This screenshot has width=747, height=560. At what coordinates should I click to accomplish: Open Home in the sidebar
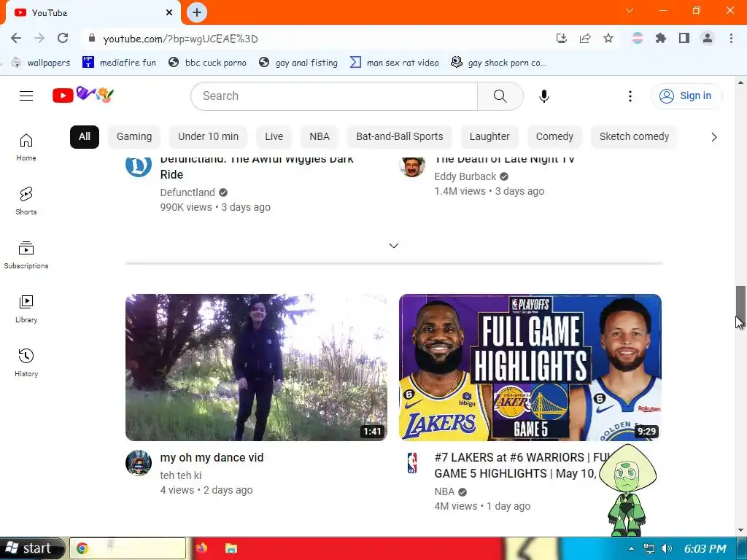pos(26,147)
